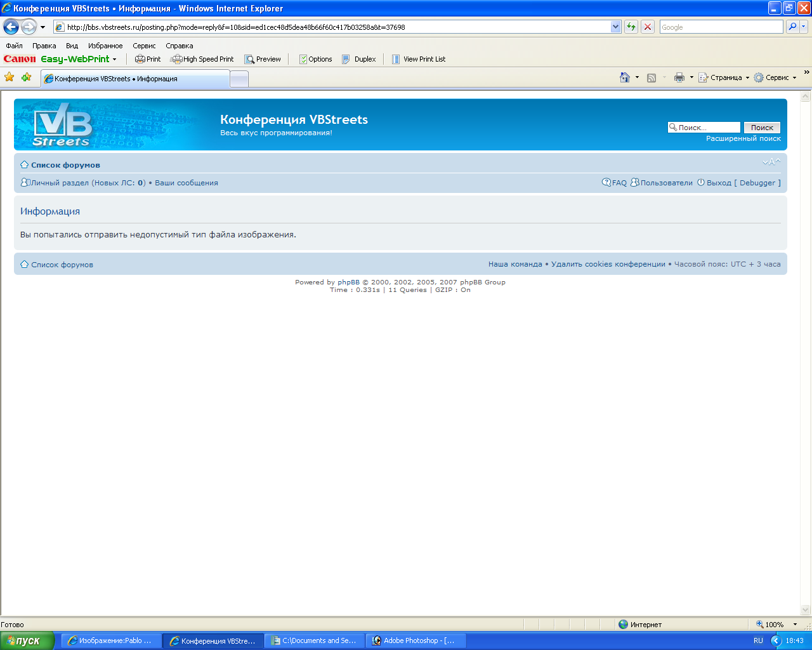Click the font size change icon
812x650 pixels.
[771, 162]
